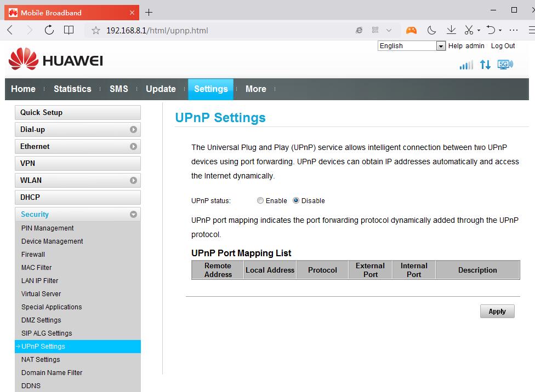This screenshot has width=535, height=392.
Task: Open the QR code icon in address bar
Action: click(x=375, y=31)
